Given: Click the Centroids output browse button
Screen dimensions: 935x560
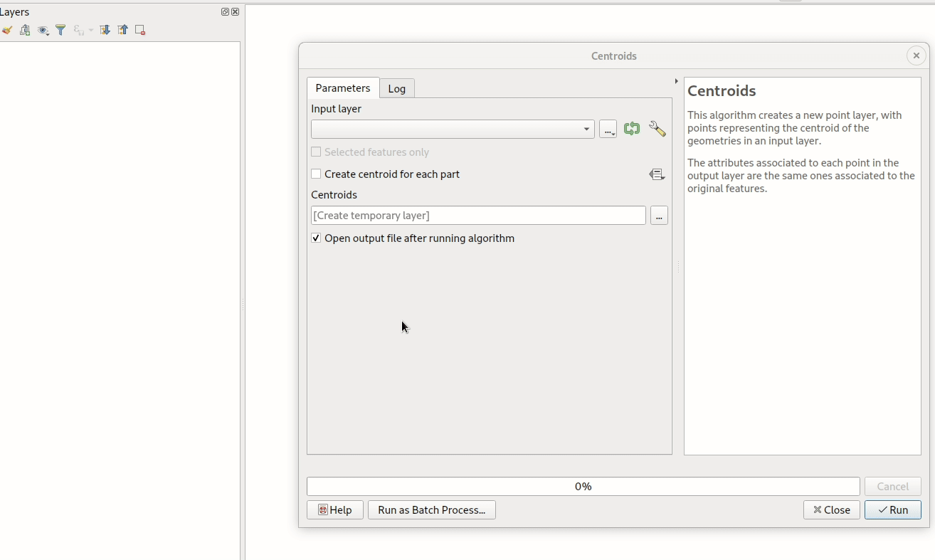Looking at the screenshot, I should coord(659,216).
